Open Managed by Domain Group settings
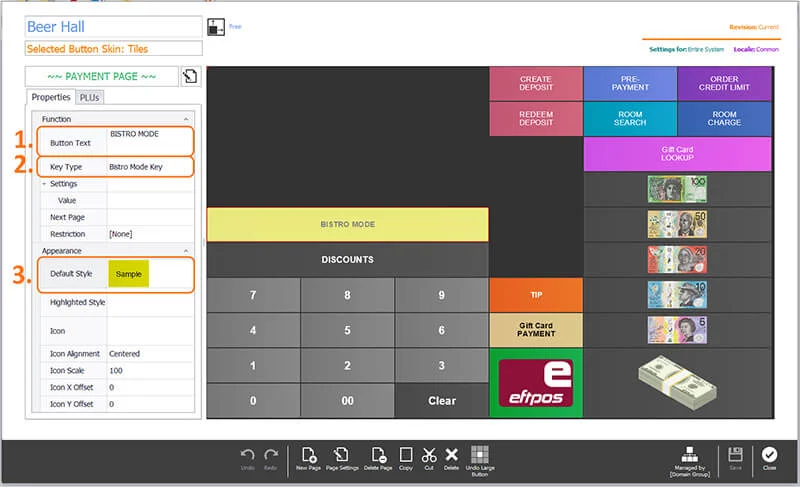This screenshot has height=487, width=800. point(690,462)
